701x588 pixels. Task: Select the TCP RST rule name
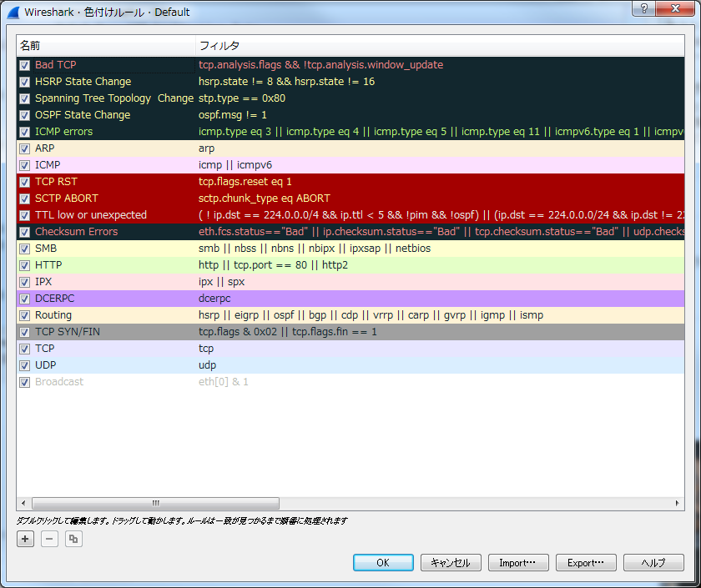[x=57, y=182]
